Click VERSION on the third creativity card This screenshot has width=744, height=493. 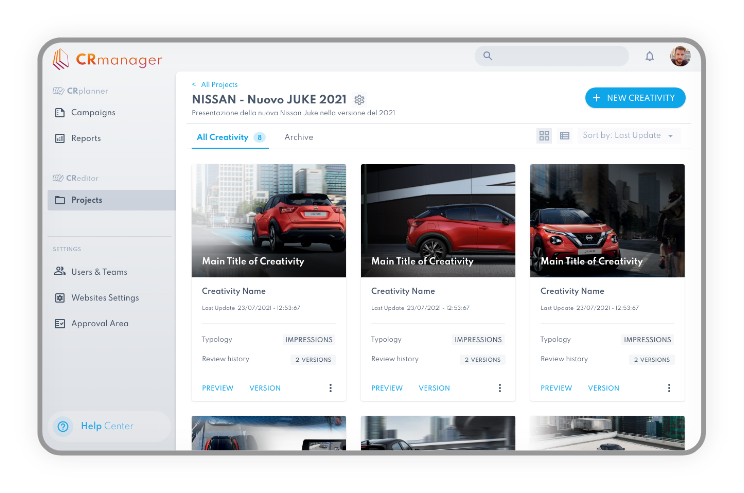coord(604,388)
